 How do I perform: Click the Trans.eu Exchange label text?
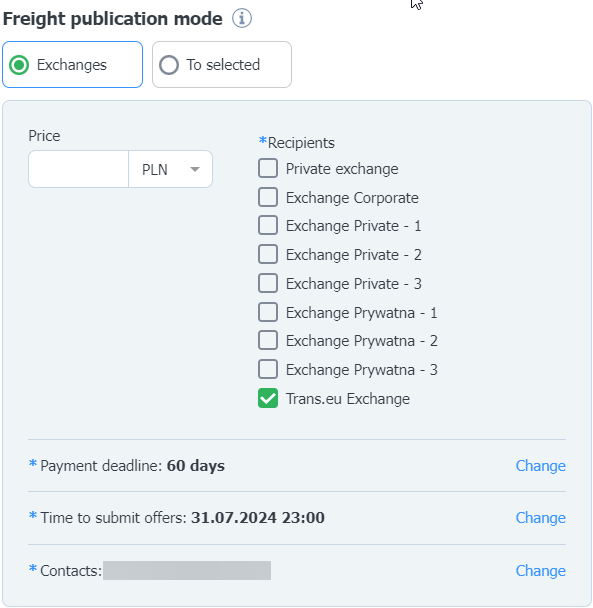pyautogui.click(x=348, y=399)
